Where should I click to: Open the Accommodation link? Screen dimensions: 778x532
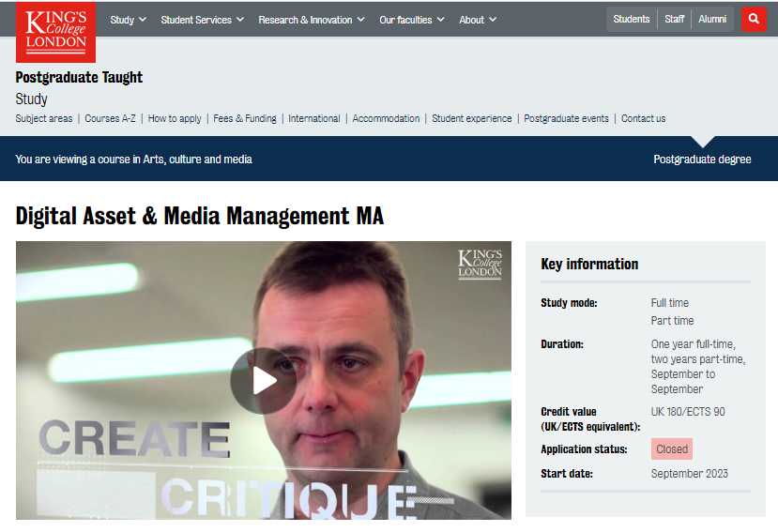(x=386, y=119)
